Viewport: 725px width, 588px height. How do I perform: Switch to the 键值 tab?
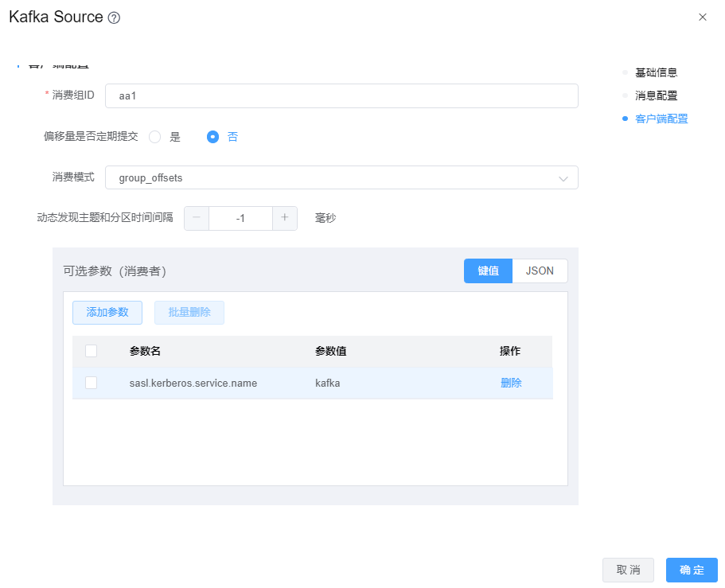[x=488, y=271]
